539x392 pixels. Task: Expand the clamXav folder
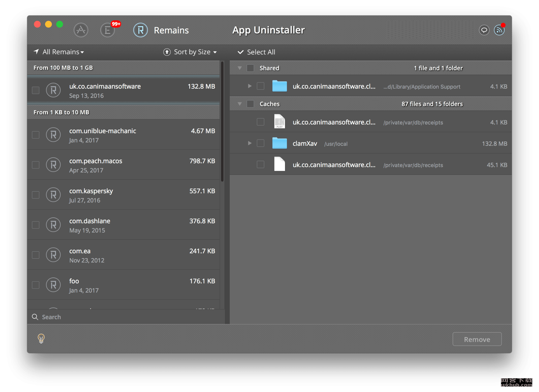tap(250, 143)
